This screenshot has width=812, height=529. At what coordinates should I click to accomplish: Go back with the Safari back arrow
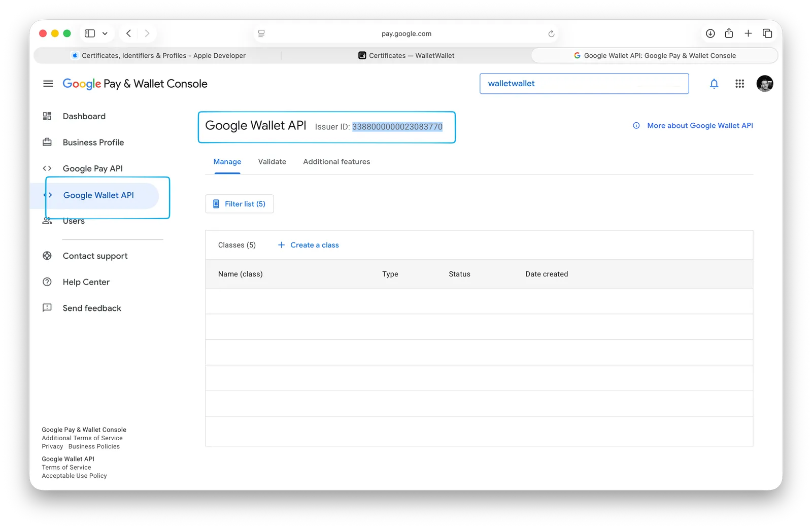click(x=129, y=33)
